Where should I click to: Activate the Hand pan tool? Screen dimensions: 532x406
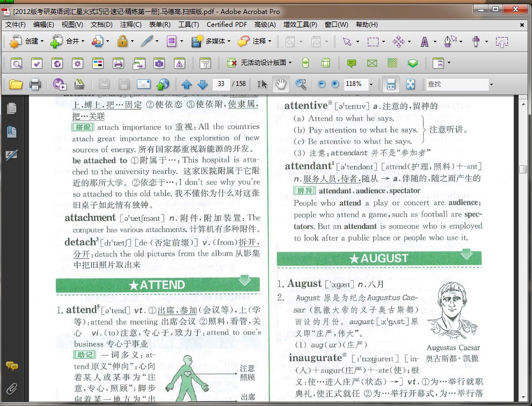281,84
